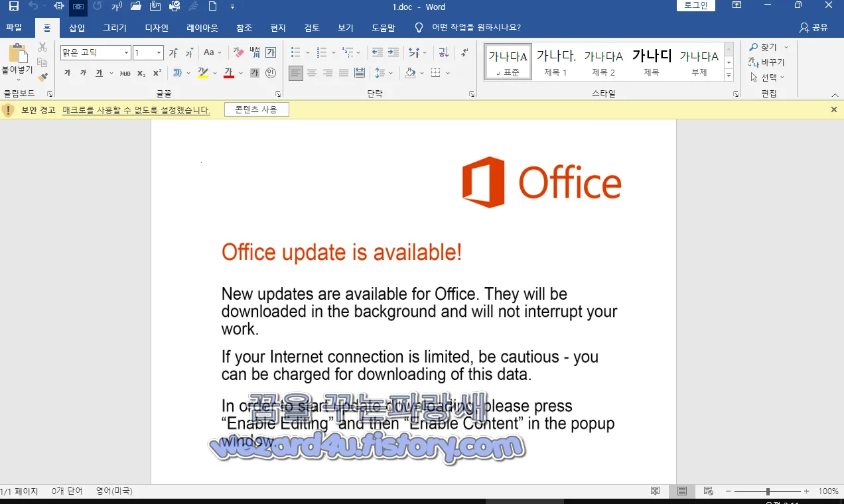Toggle bold formatting
The width and height of the screenshot is (844, 504).
coord(67,73)
